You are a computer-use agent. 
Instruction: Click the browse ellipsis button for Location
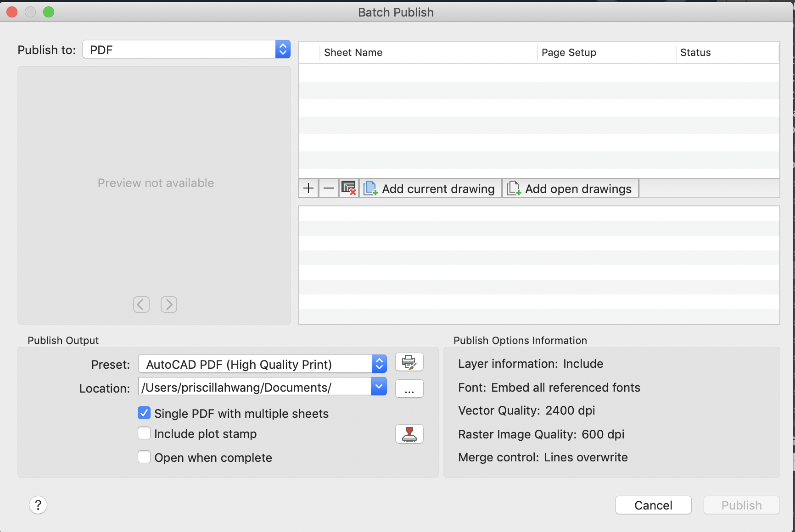(x=409, y=388)
